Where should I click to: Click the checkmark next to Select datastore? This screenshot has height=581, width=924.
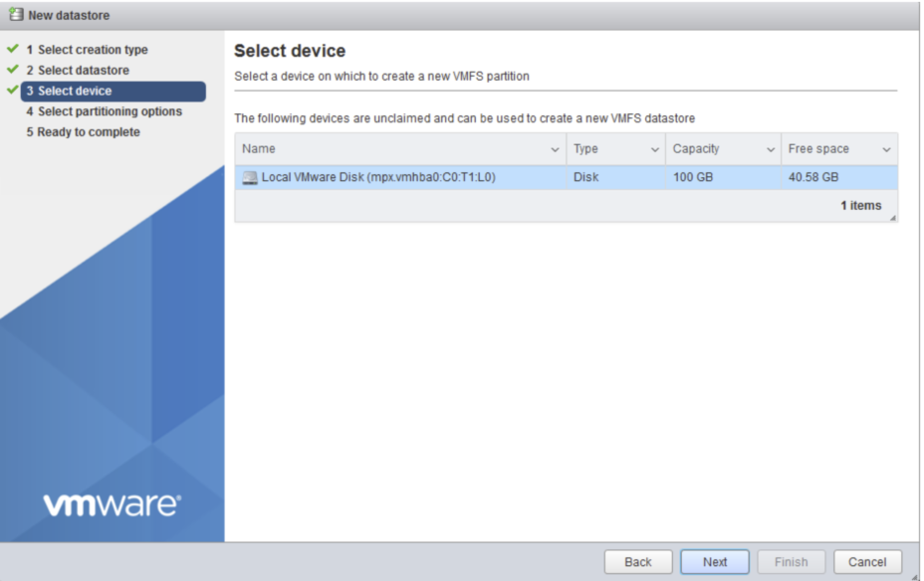(x=10, y=70)
